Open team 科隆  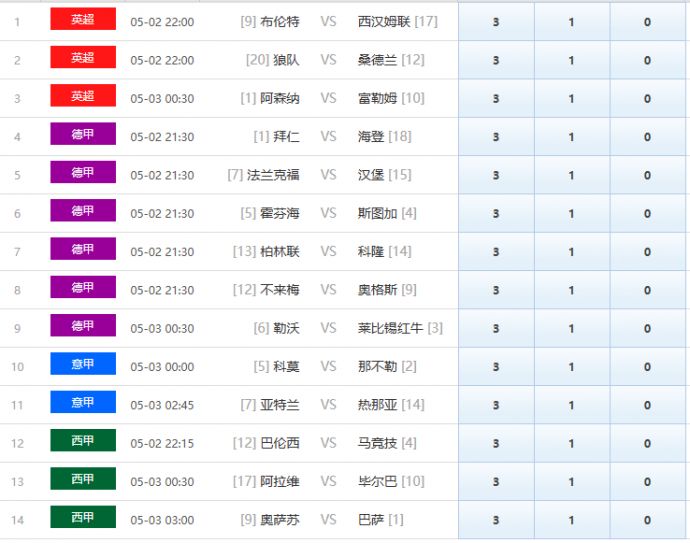tap(371, 251)
